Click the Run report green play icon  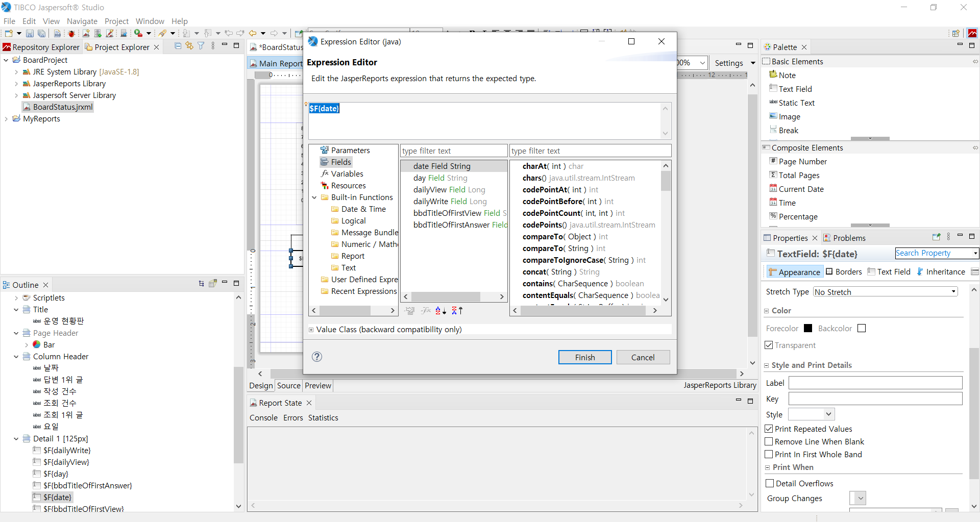(x=138, y=33)
